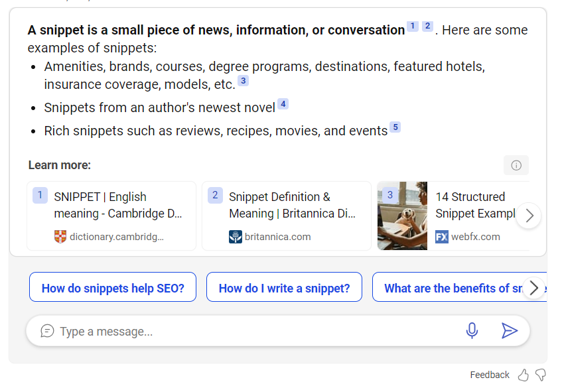Open the Britannica Snippet Definition source card
The height and width of the screenshot is (392, 562).
pyautogui.click(x=287, y=216)
